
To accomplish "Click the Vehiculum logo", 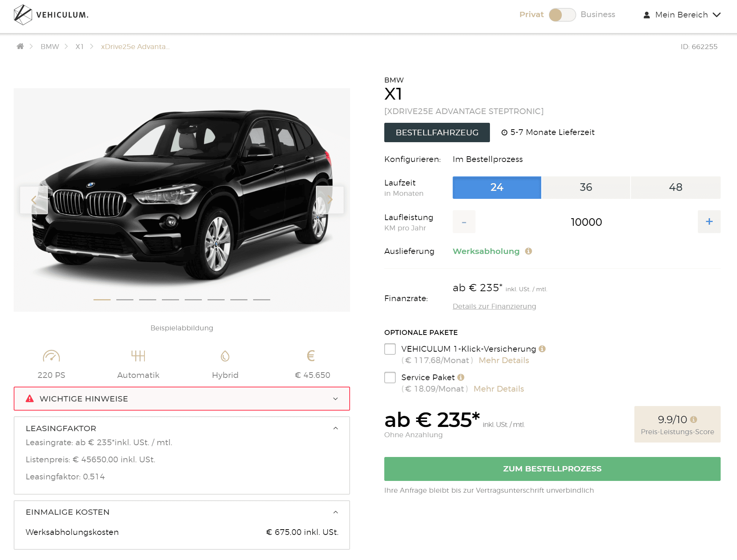I will click(51, 15).
